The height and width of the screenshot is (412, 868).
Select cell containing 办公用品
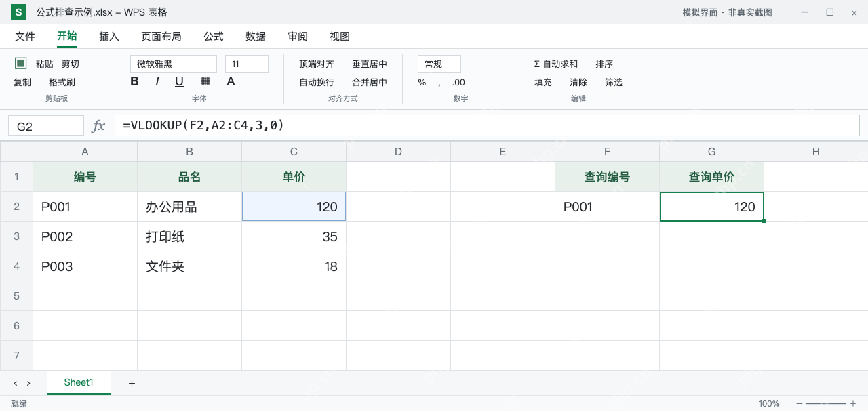pos(190,207)
